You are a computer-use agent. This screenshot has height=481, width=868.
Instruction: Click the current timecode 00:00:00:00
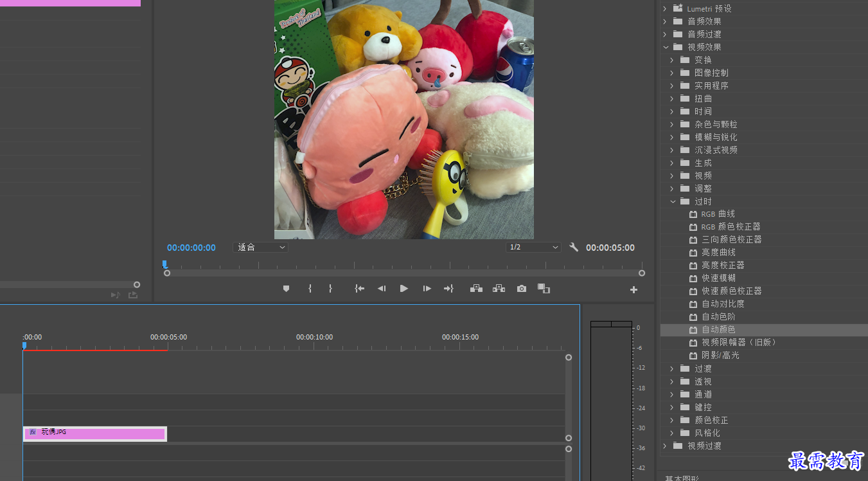coord(191,248)
